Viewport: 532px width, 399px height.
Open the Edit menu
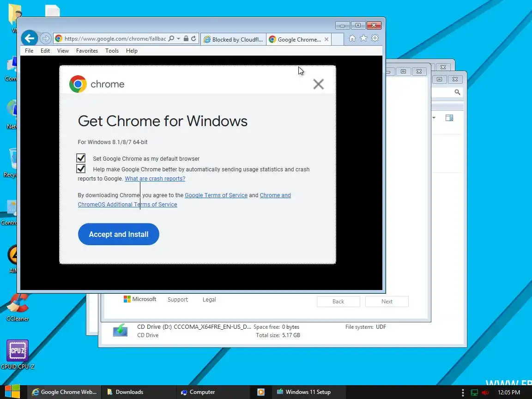click(45, 50)
